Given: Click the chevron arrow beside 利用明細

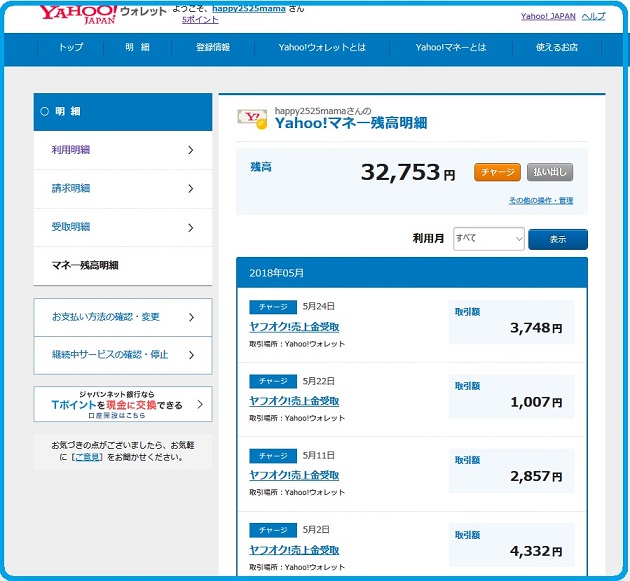Looking at the screenshot, I should (x=191, y=150).
